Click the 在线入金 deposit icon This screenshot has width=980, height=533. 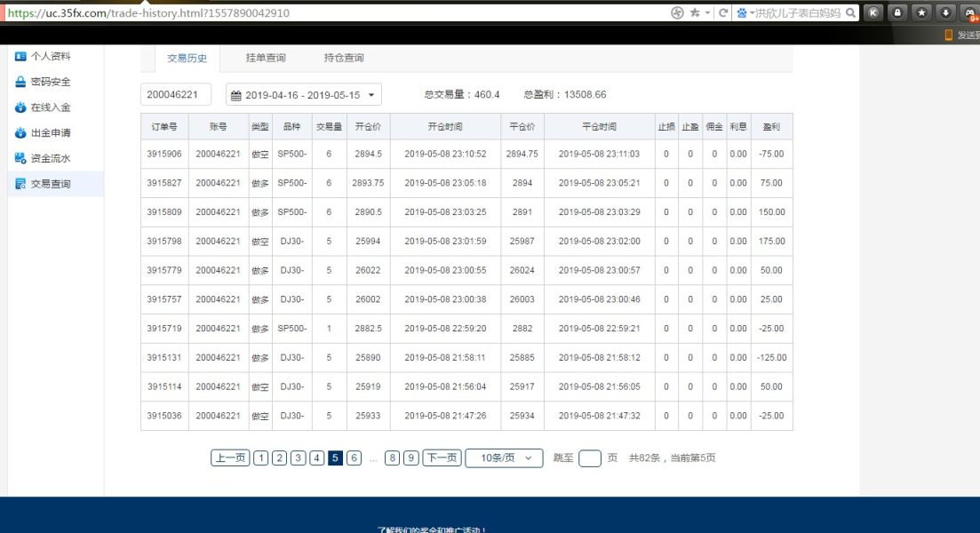[x=20, y=107]
